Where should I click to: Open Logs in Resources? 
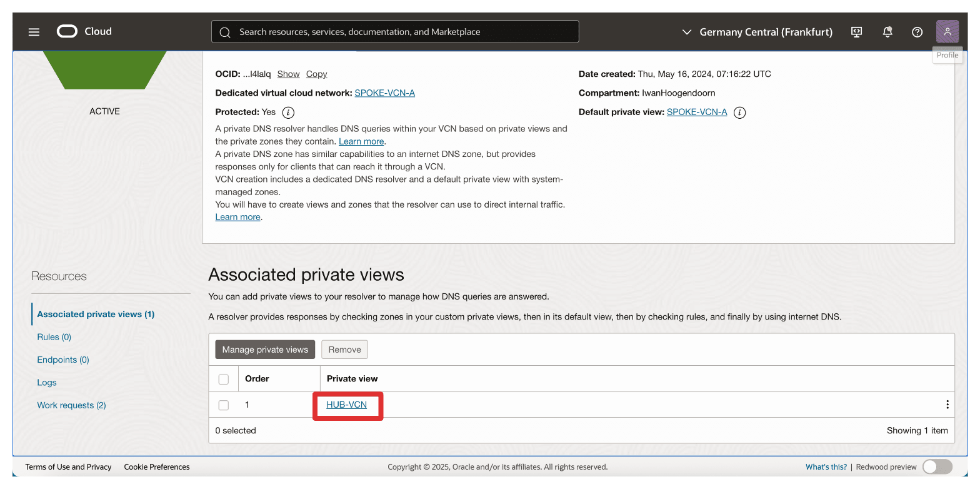pos(47,383)
